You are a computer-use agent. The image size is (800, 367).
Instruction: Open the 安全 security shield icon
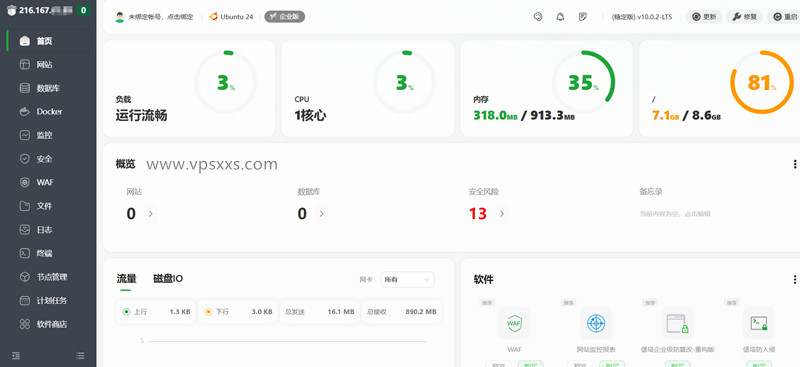[24, 159]
